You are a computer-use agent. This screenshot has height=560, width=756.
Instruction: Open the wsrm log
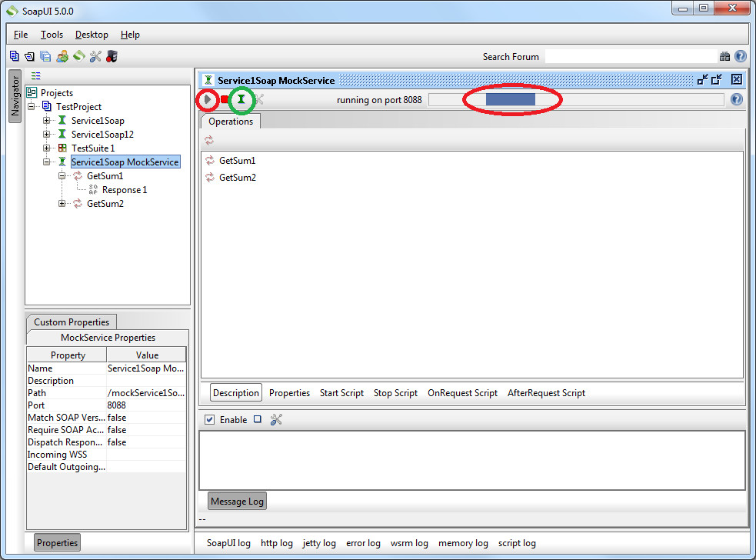point(409,542)
